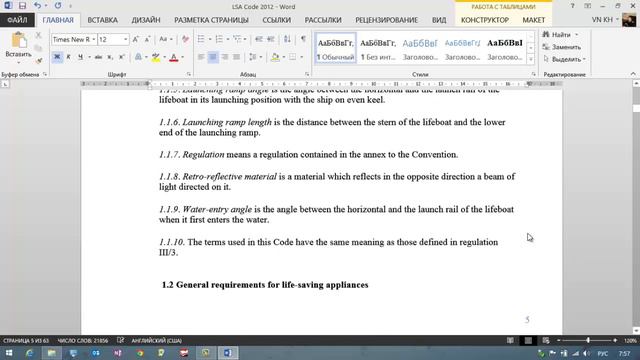Apply the yellow text highlight color
Viewport: 640px width, 360px height.
click(x=156, y=57)
